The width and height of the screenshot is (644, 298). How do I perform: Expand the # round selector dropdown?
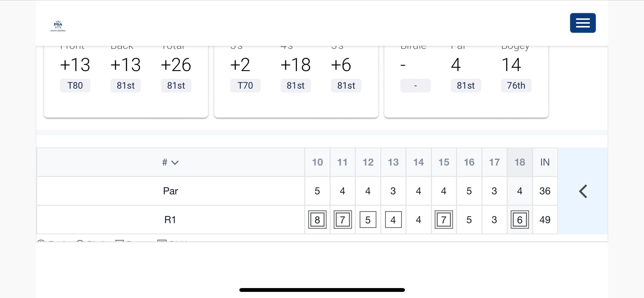click(170, 162)
